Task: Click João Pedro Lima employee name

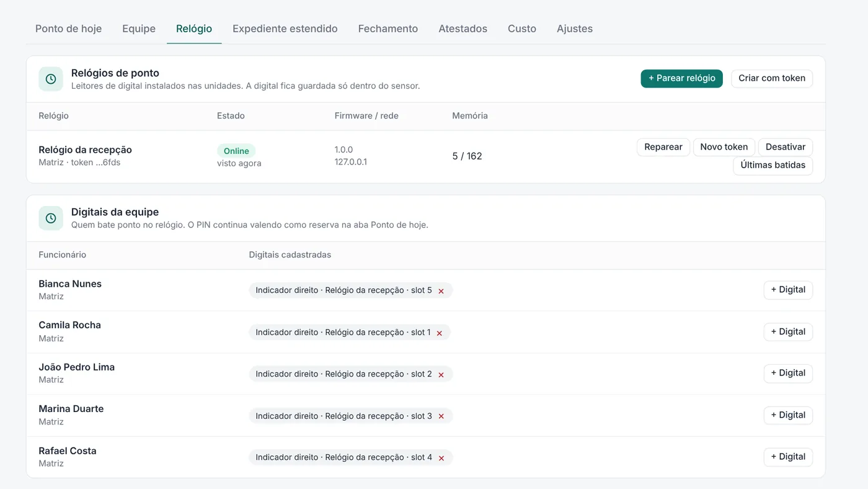Action: coord(76,367)
